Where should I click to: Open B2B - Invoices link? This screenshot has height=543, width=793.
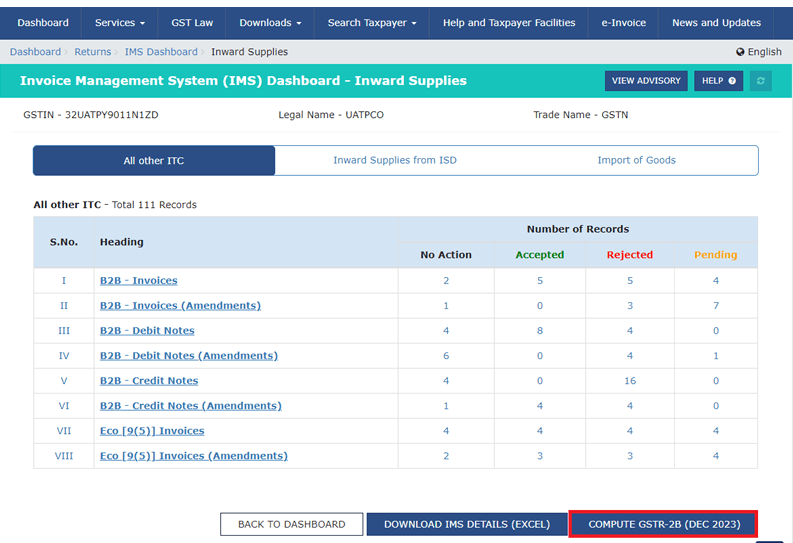139,281
